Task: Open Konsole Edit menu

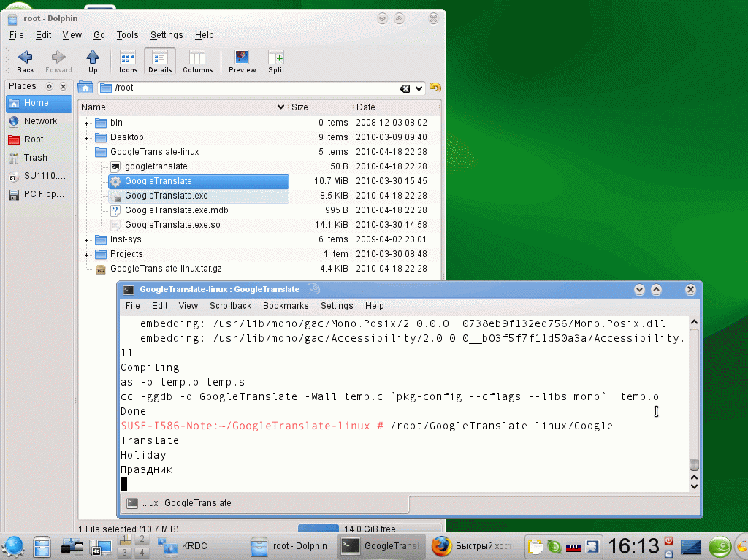Action: [x=159, y=306]
